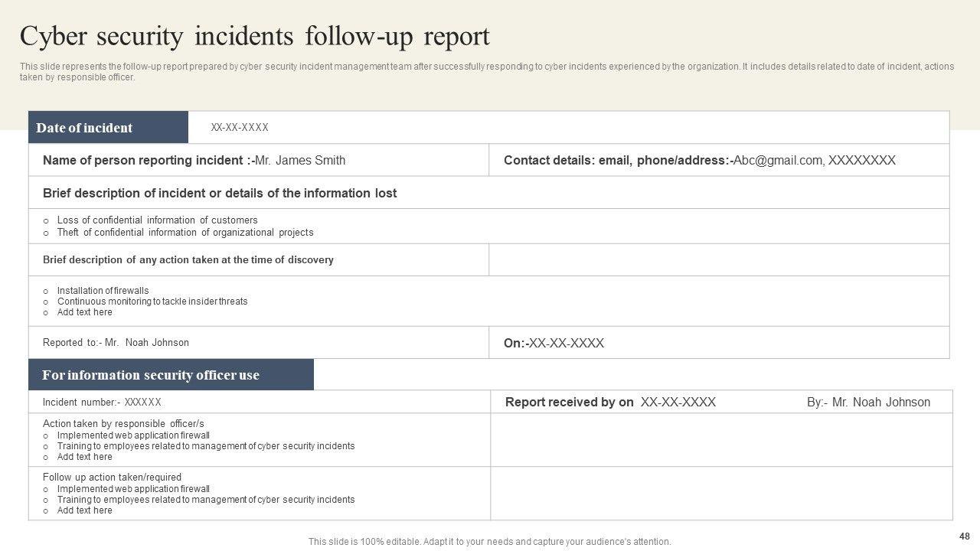Click "Reported to:- Mr. Noah Johnson" cell
980x551 pixels.
[116, 343]
